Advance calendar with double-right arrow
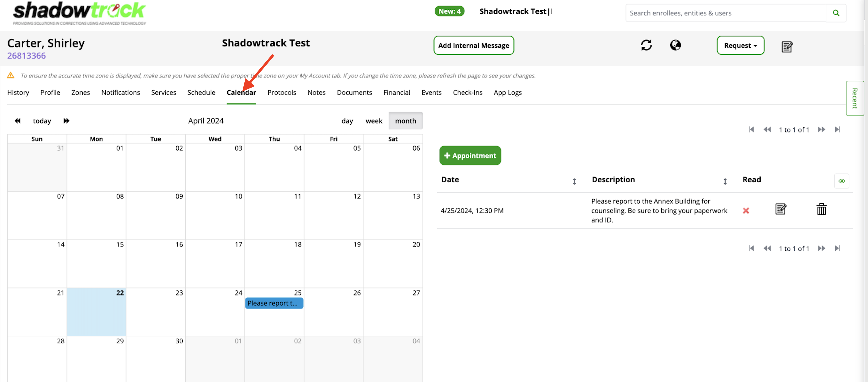868x382 pixels. [66, 121]
